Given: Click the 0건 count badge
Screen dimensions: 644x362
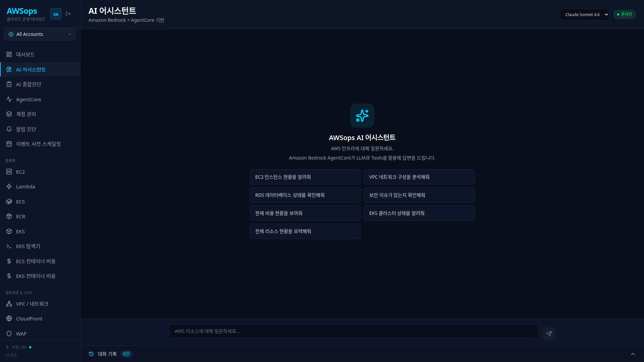Looking at the screenshot, I should pyautogui.click(x=126, y=354).
